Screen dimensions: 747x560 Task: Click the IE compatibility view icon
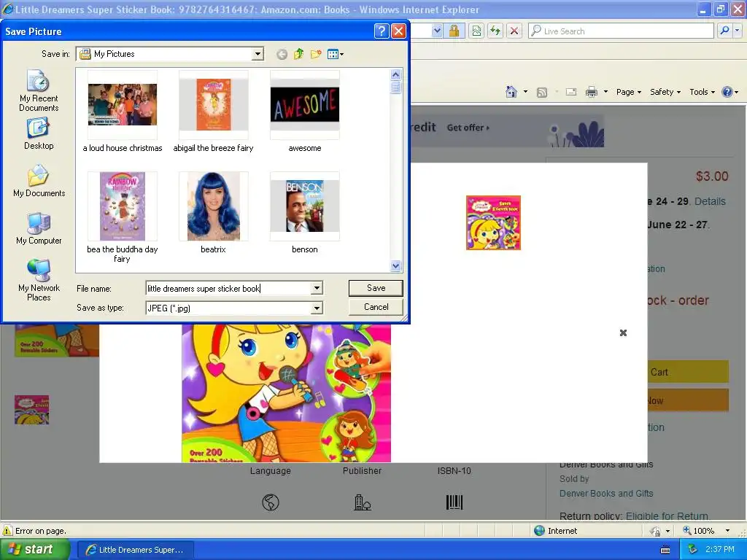point(476,31)
